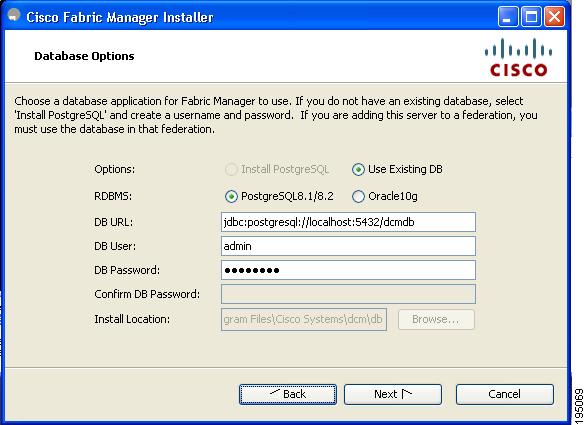The width and height of the screenshot is (585, 425).
Task: Choose PostgreSQL8.1/8.2 as the RDBMS
Action: tap(231, 196)
